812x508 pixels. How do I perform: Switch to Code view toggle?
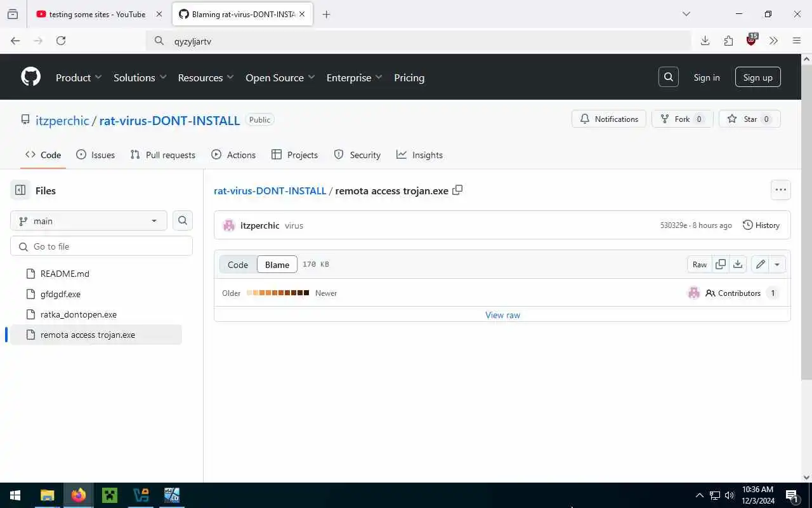click(238, 265)
